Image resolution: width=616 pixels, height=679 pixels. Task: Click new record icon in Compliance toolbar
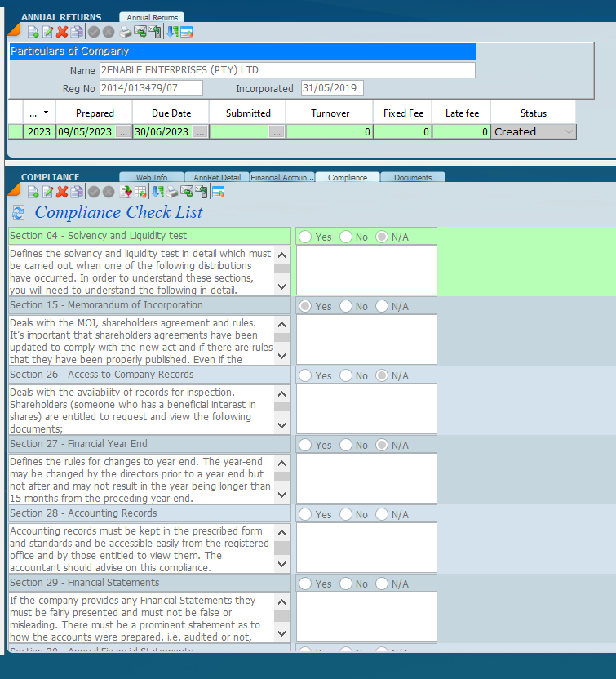pos(33,192)
